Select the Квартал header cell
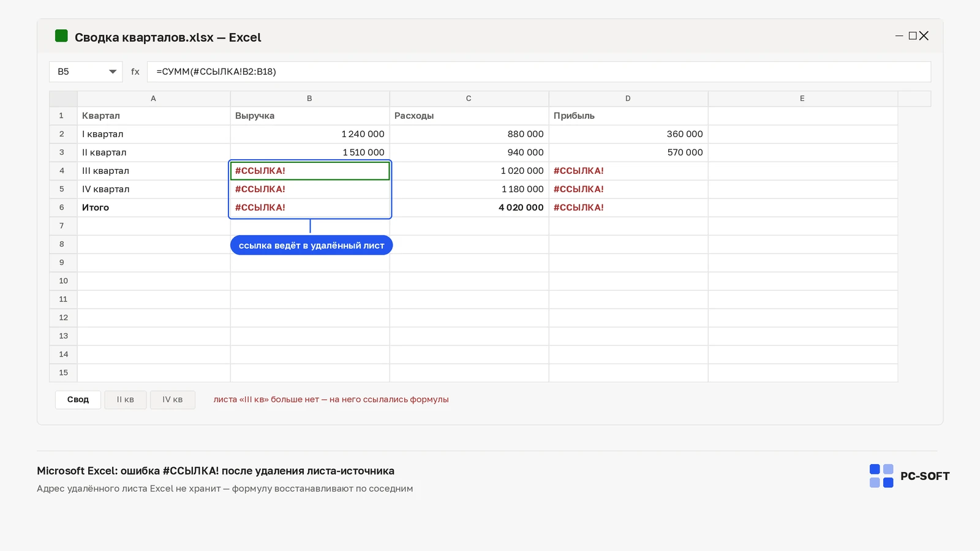The width and height of the screenshot is (980, 551). coord(154,116)
